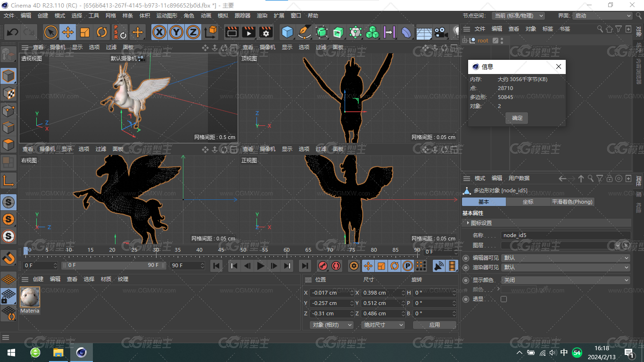The height and width of the screenshot is (362, 644).
Task: Enable Texture mode in left palette
Action: click(x=8, y=93)
